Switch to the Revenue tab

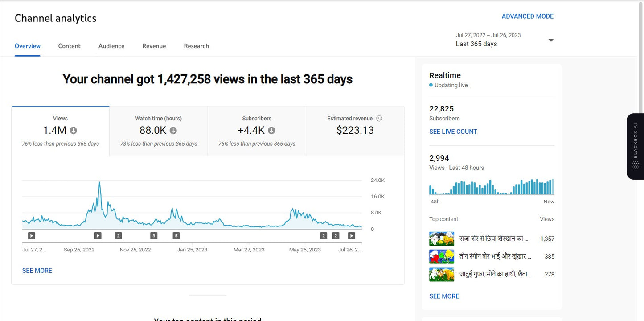click(x=154, y=46)
